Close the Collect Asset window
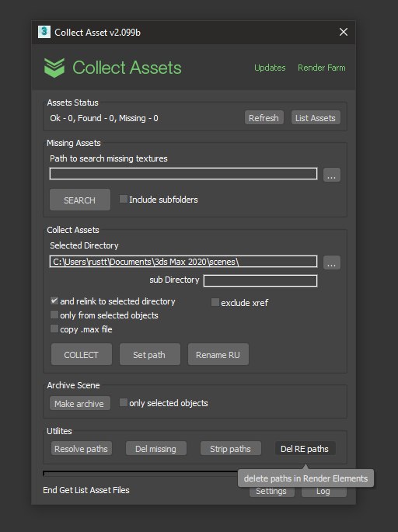Viewport: 398px width, 532px height. (344, 32)
